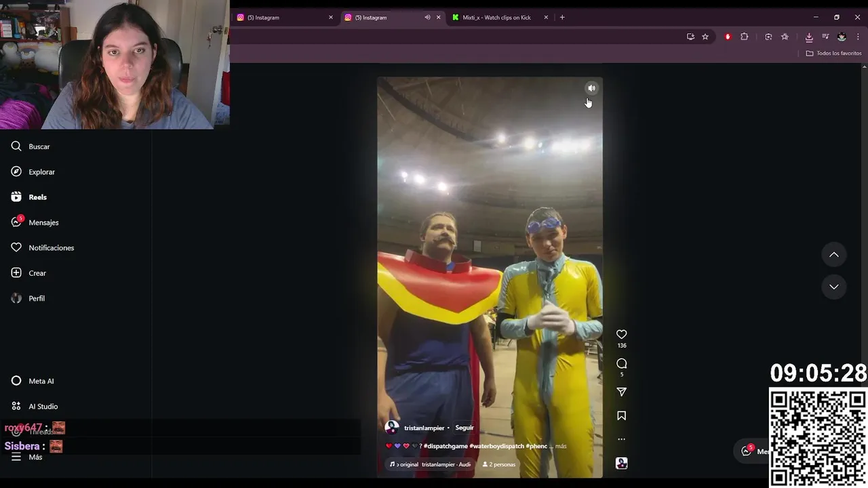Open floating messages button at bottom right
The height and width of the screenshot is (488, 868).
751,451
